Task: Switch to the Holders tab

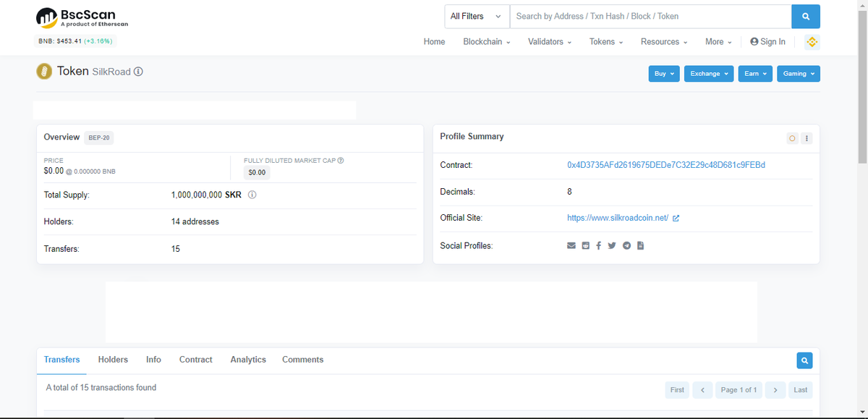Action: pos(113,360)
